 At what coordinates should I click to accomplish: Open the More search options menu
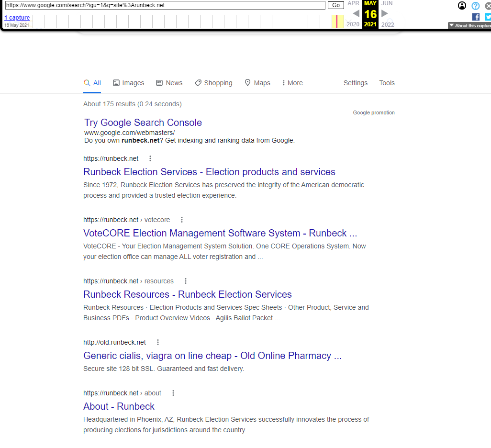292,83
